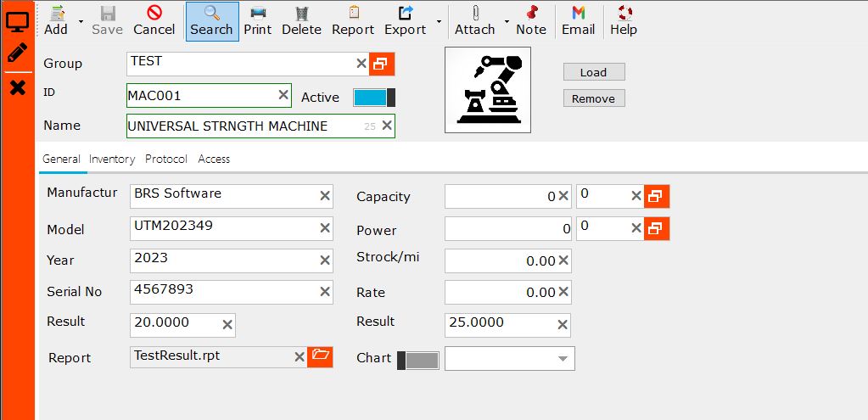
Task: Click the Export toolbar icon
Action: [x=406, y=12]
